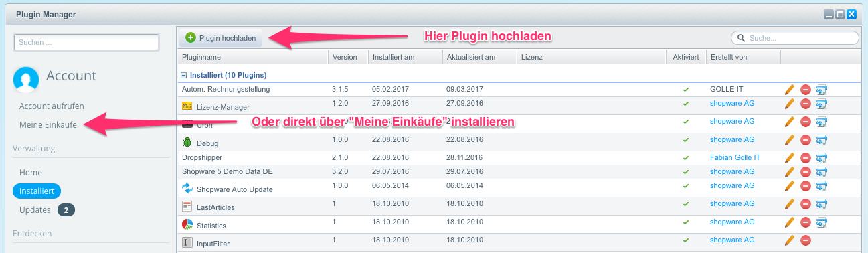868x253 pixels.
Task: Uninstall Autom. Rechnungsstellung with red minus icon
Action: tap(806, 89)
